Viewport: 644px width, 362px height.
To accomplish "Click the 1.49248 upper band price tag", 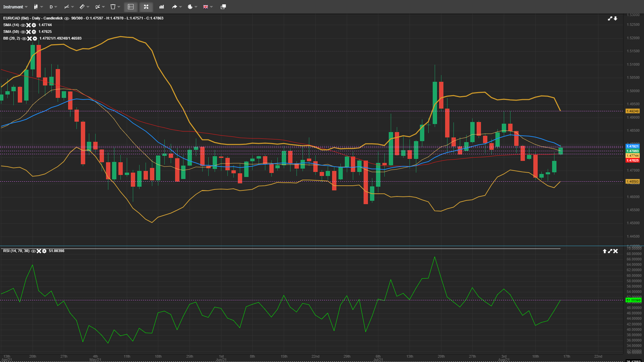I will pyautogui.click(x=633, y=111).
